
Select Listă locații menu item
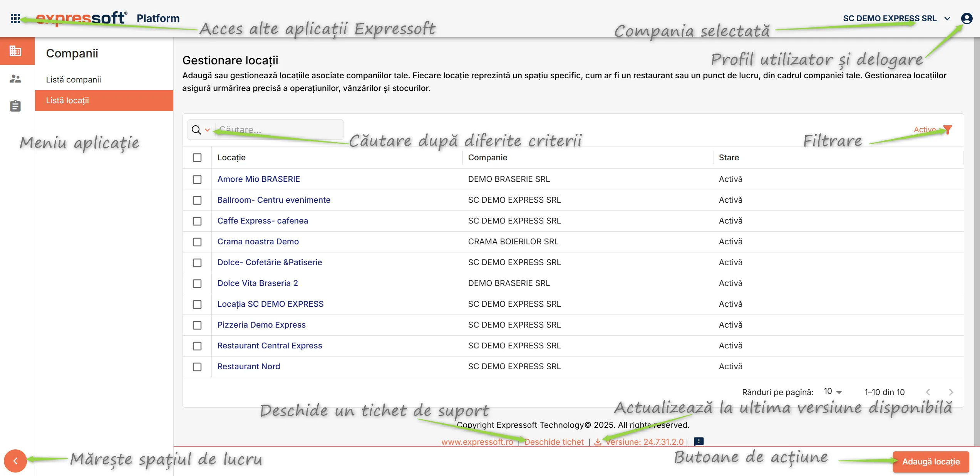(104, 100)
